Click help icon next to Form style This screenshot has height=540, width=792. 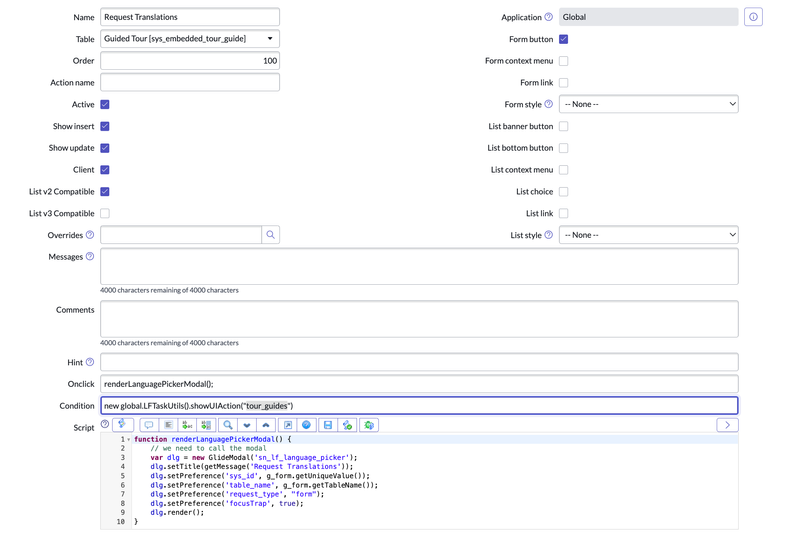(549, 104)
